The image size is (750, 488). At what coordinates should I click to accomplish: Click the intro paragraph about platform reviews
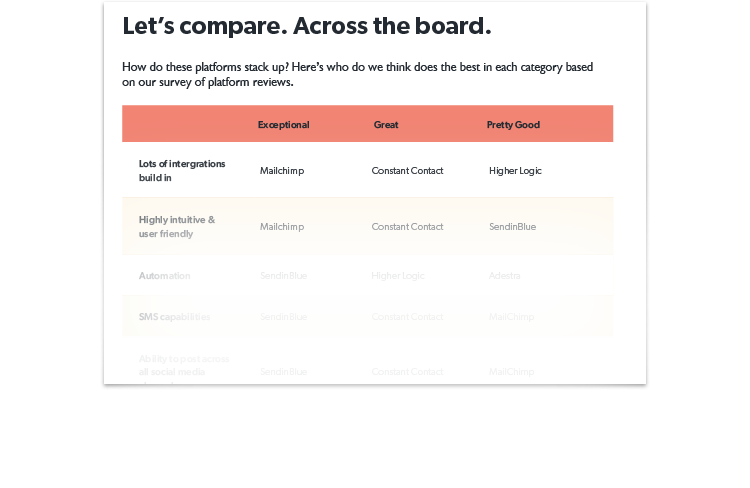pyautogui.click(x=357, y=74)
